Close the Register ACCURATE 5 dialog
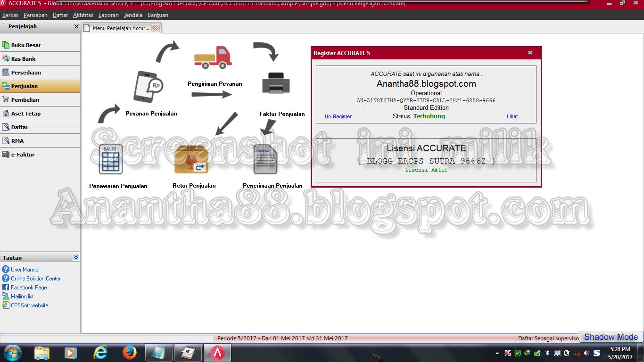 click(530, 53)
